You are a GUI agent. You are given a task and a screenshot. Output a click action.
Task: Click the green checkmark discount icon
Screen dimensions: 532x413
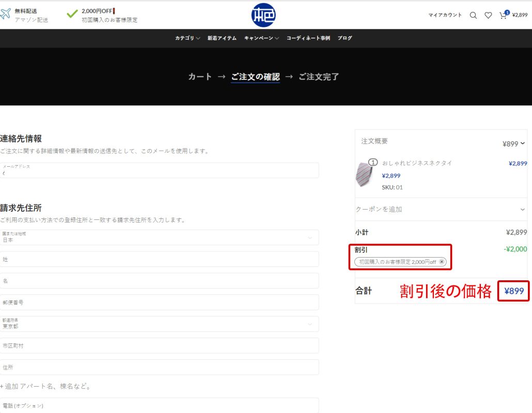[72, 14]
